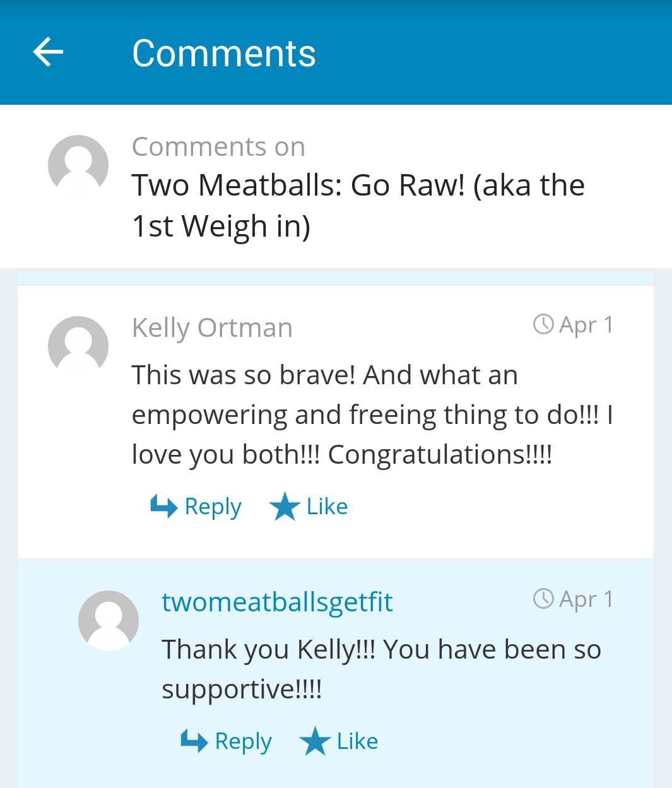Screen dimensions: 672x788
Task: Click the reply arrow icon under Kelly's comment
Action: 163,506
